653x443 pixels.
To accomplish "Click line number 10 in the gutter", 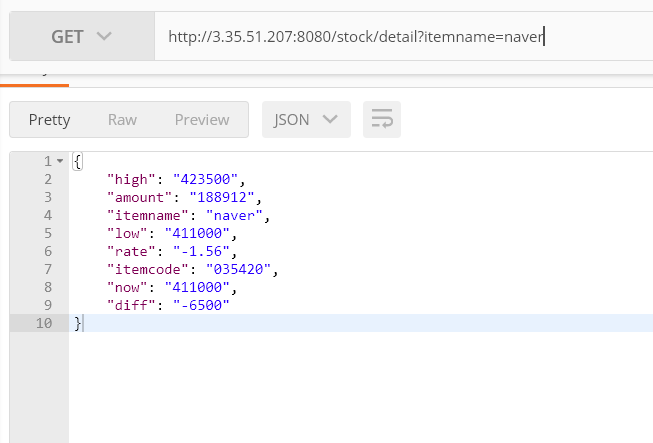I will pos(44,324).
